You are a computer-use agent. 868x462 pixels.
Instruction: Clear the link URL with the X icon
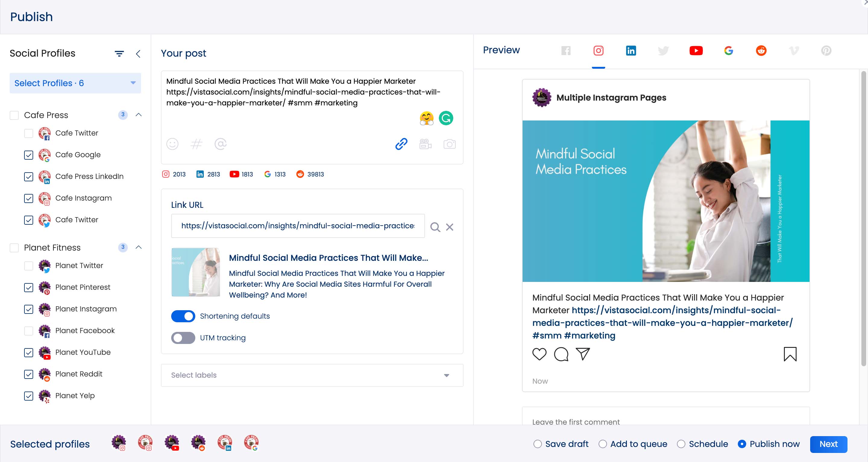[x=449, y=227]
